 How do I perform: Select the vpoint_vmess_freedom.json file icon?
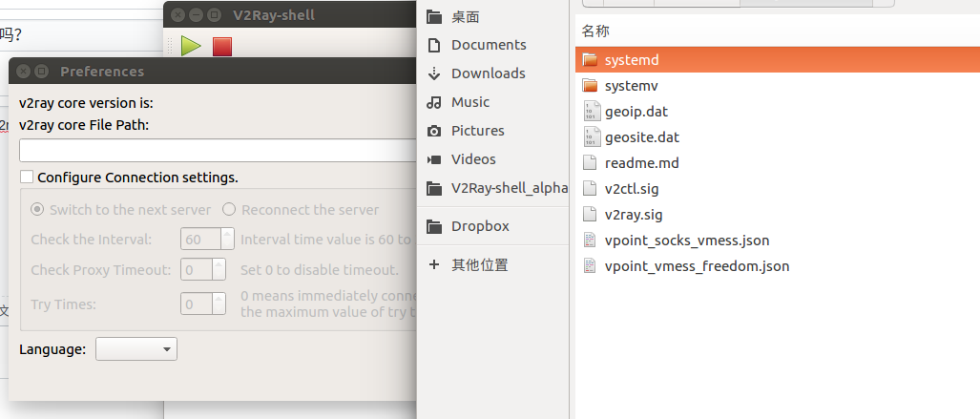coord(590,265)
